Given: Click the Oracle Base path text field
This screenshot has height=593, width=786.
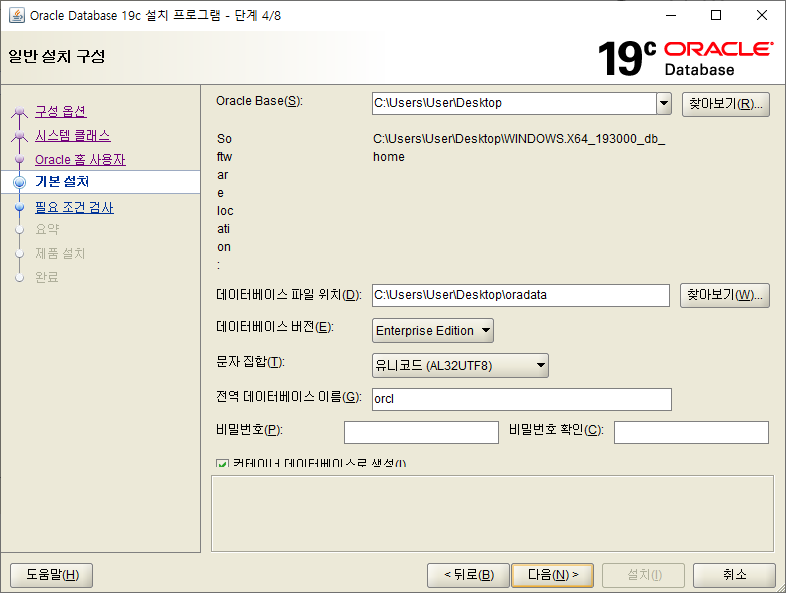Looking at the screenshot, I should 514,104.
